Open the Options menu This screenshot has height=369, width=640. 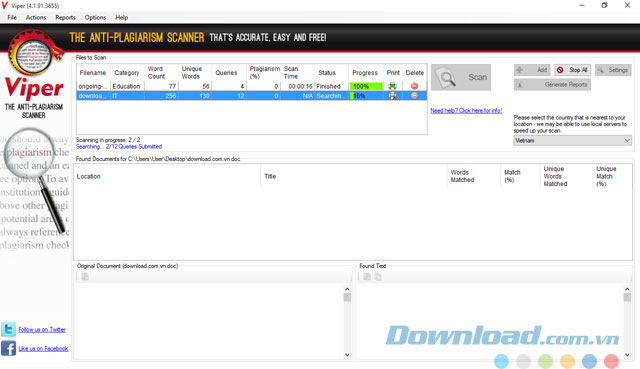[95, 18]
